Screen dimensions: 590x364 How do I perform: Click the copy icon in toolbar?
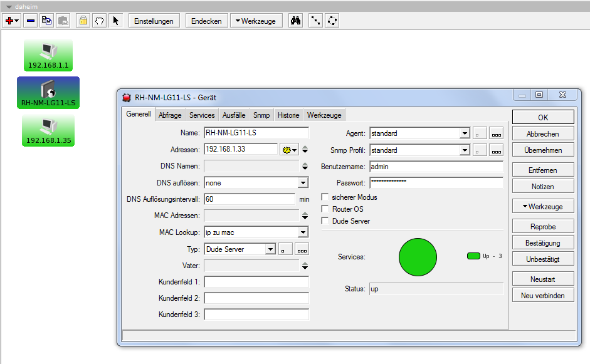[x=46, y=21]
